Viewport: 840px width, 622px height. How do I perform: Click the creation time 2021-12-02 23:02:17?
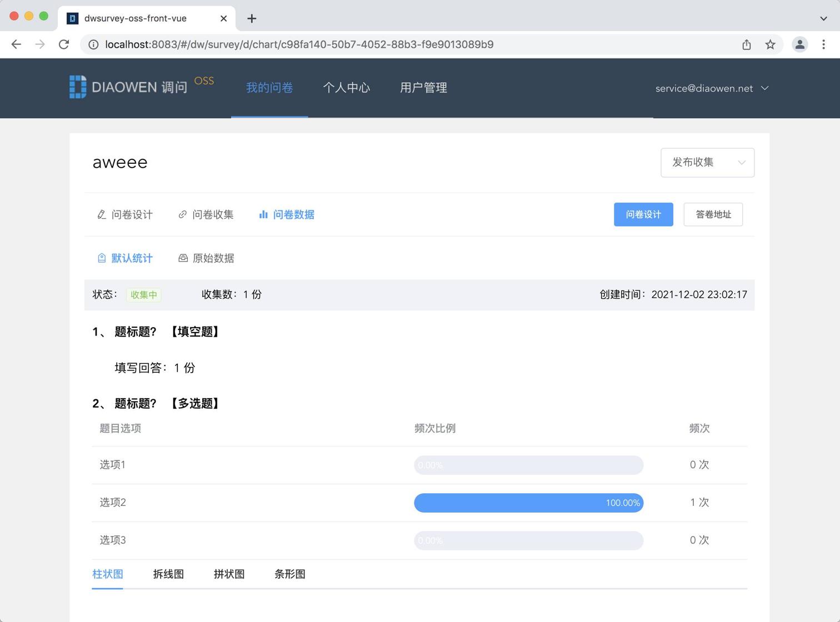point(699,295)
